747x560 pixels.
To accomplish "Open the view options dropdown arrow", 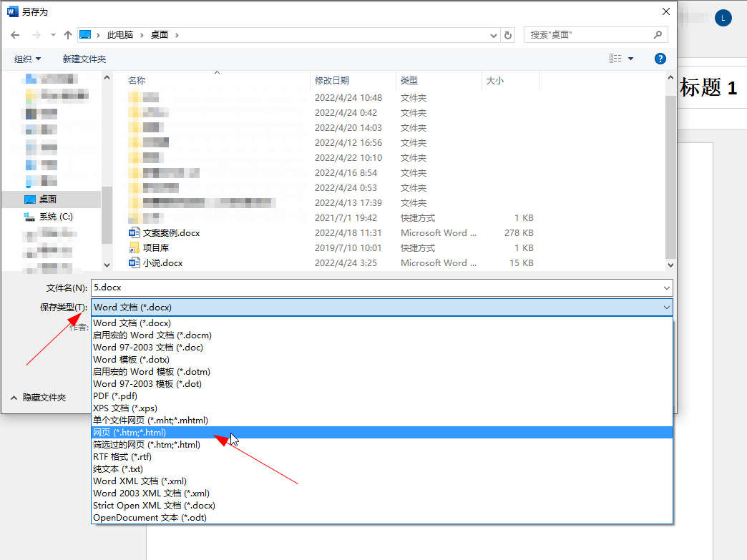I will (x=631, y=59).
